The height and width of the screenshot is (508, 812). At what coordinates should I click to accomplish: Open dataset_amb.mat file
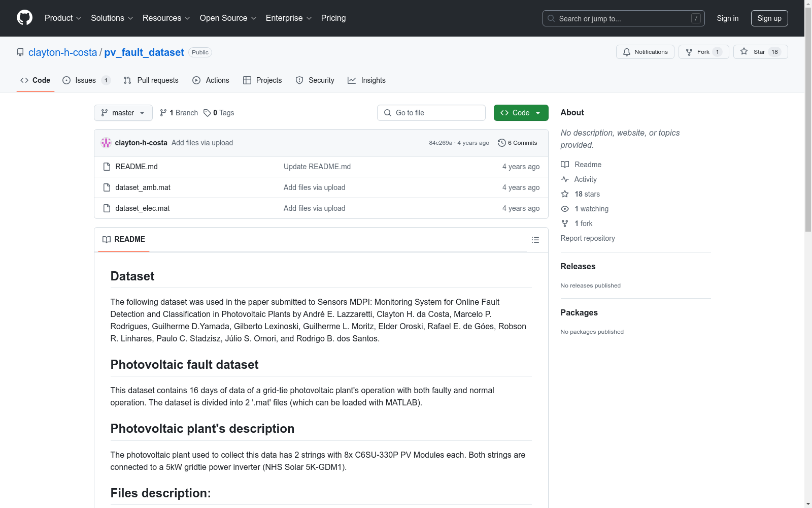pyautogui.click(x=143, y=187)
